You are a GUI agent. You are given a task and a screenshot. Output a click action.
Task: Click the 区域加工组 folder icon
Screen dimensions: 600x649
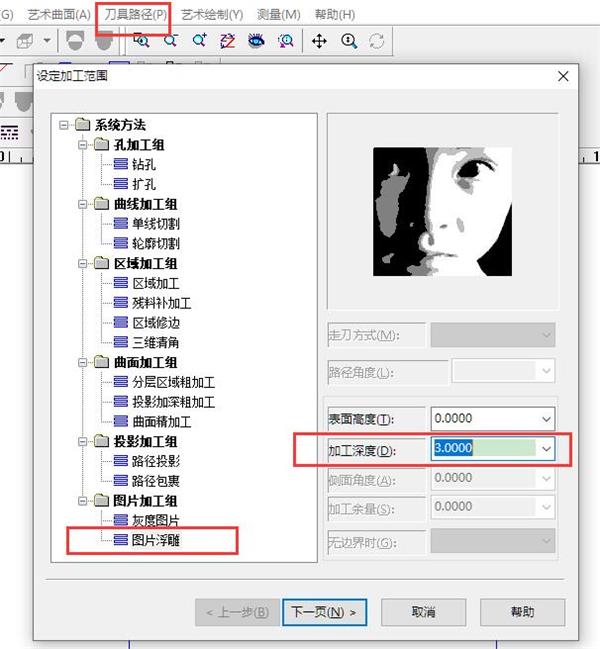click(101, 263)
